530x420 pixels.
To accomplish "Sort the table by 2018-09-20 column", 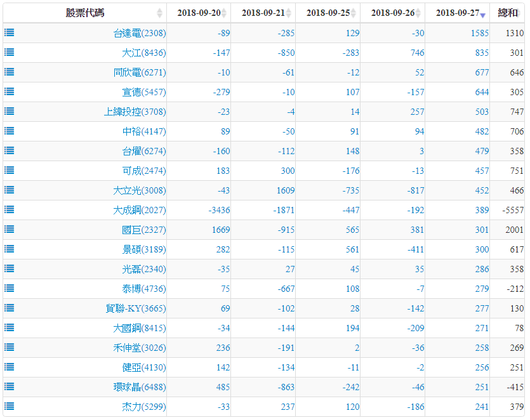I will (x=199, y=13).
